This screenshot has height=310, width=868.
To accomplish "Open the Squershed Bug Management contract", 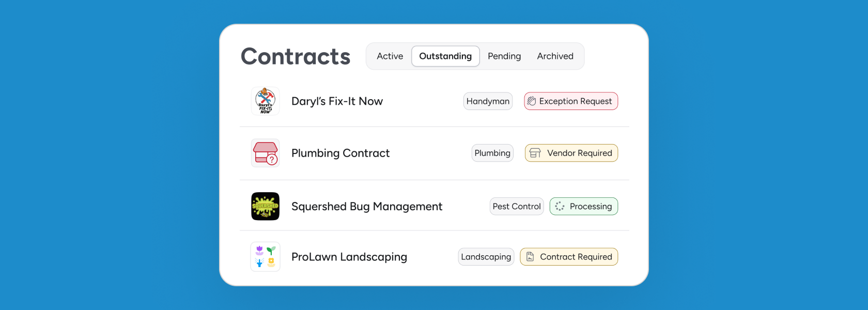I will point(367,206).
